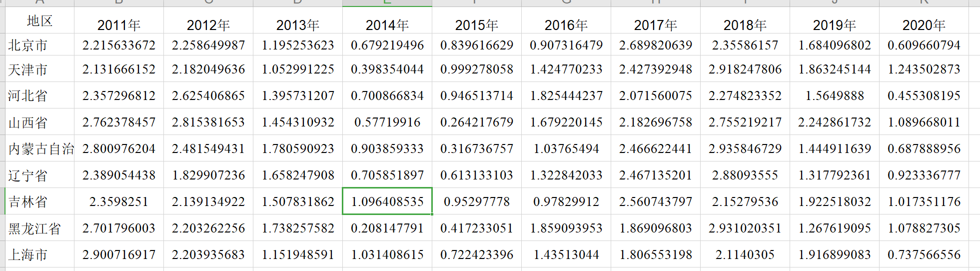Select cell with value 1.151948591
980x271 pixels.
click(298, 254)
